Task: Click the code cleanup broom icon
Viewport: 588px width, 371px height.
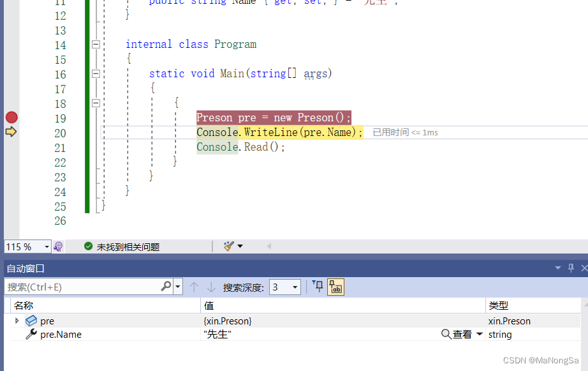Action: click(x=228, y=246)
